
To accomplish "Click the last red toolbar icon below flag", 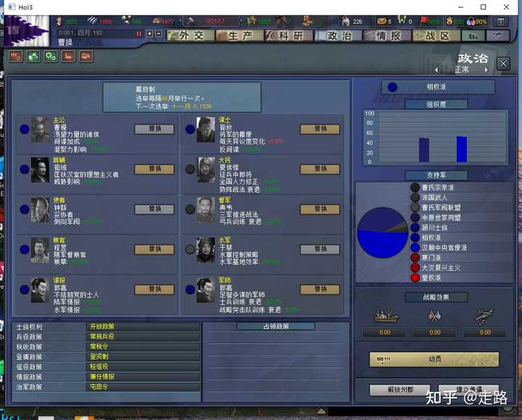I will 86,56.
